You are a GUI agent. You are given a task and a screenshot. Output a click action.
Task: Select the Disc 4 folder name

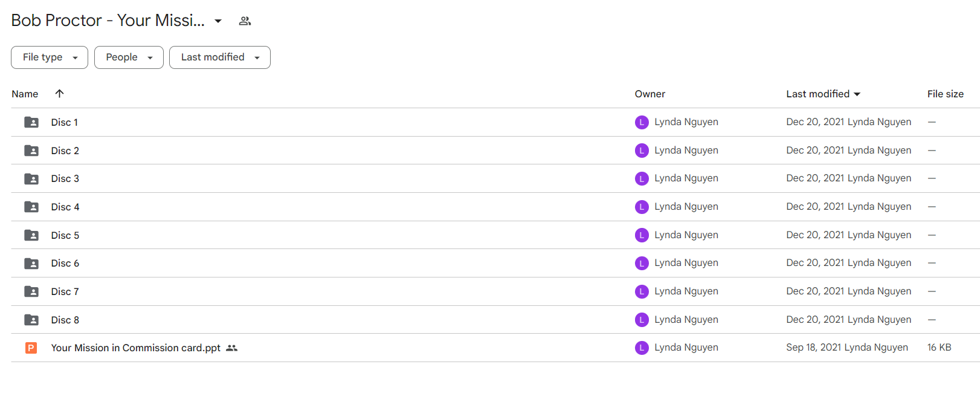(65, 207)
